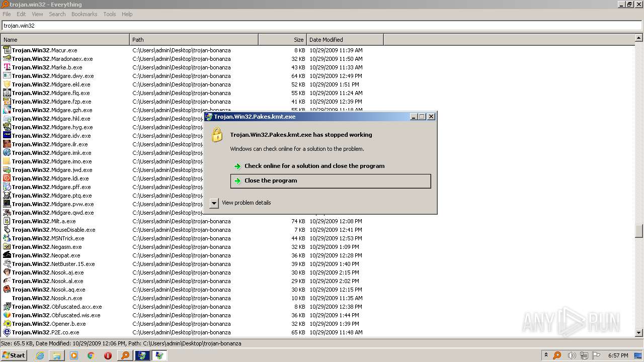Select icon of Trojan.Win32.Neopat.exe
This screenshot has height=362, width=644.
click(7, 255)
